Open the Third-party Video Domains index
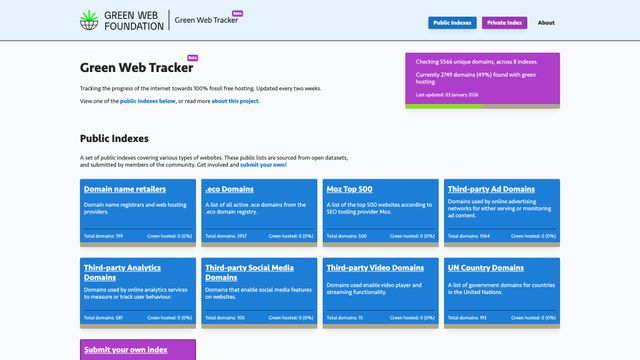 (x=375, y=268)
